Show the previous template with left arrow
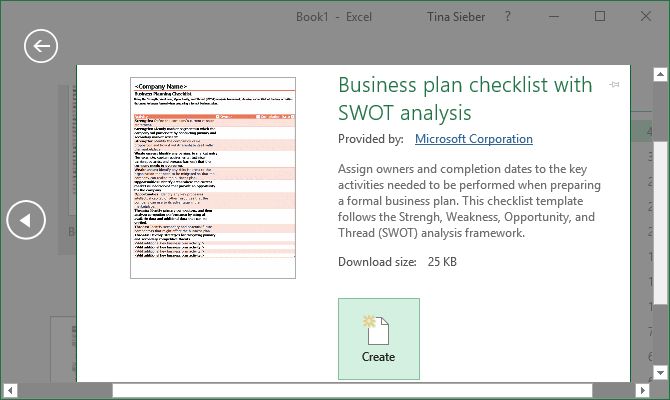This screenshot has width=670, height=400. tap(26, 220)
